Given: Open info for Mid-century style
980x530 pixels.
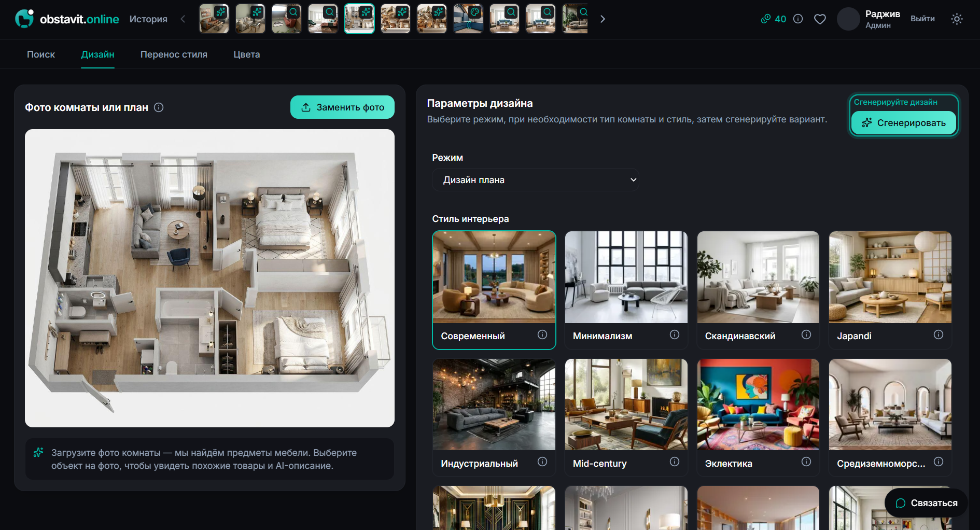Looking at the screenshot, I should pos(675,462).
